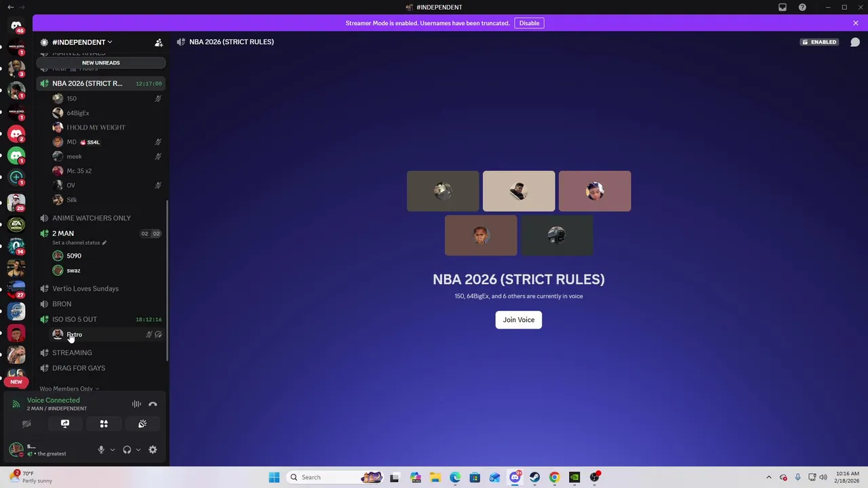Open the red Discord server icon

click(x=16, y=134)
